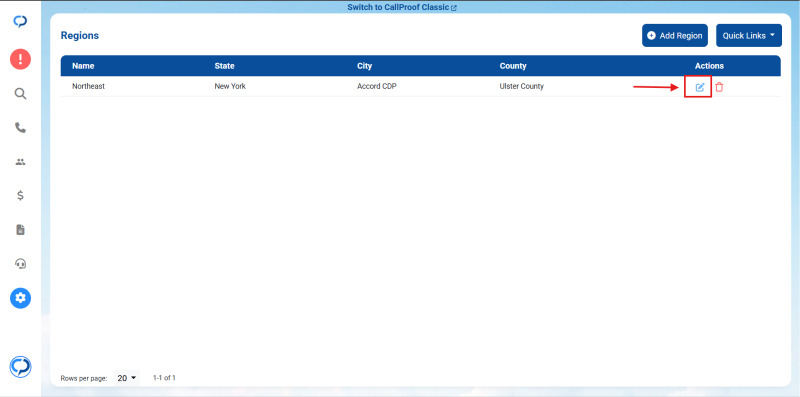Click the City column header
800x397 pixels.
point(364,66)
